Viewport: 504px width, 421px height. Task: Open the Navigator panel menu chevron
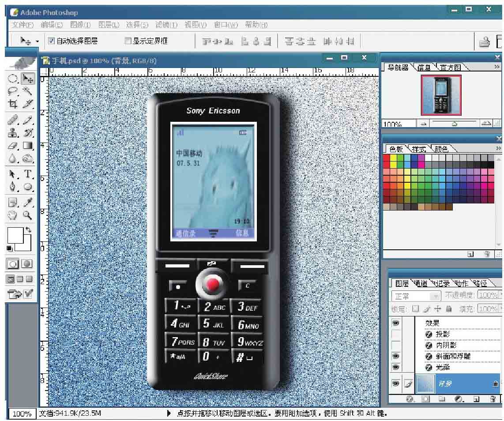497,67
